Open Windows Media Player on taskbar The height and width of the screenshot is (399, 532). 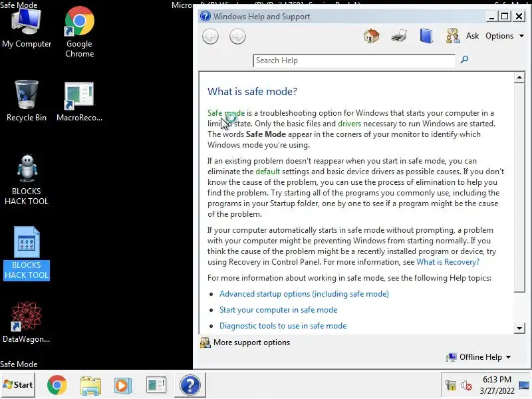123,385
